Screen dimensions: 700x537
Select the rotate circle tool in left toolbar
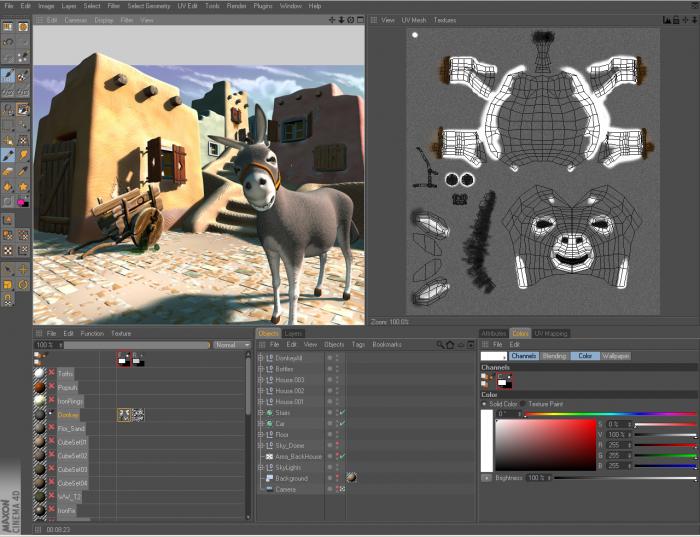[23, 284]
